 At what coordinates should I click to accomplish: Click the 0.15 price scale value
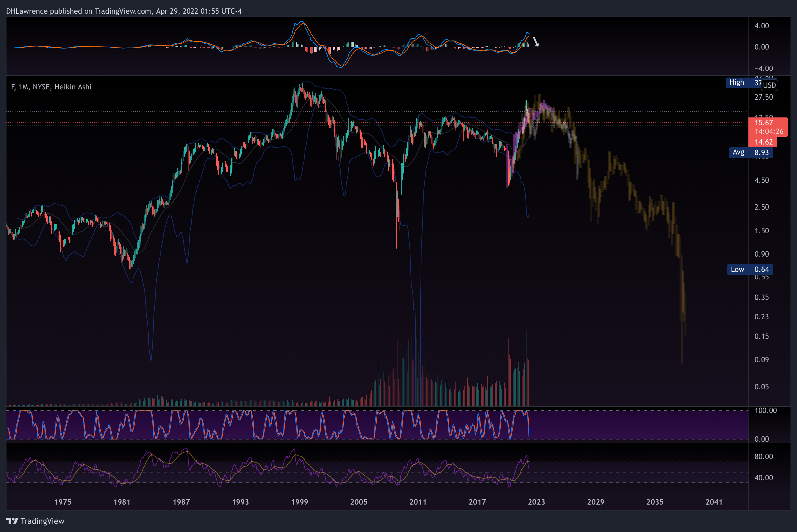(x=761, y=336)
